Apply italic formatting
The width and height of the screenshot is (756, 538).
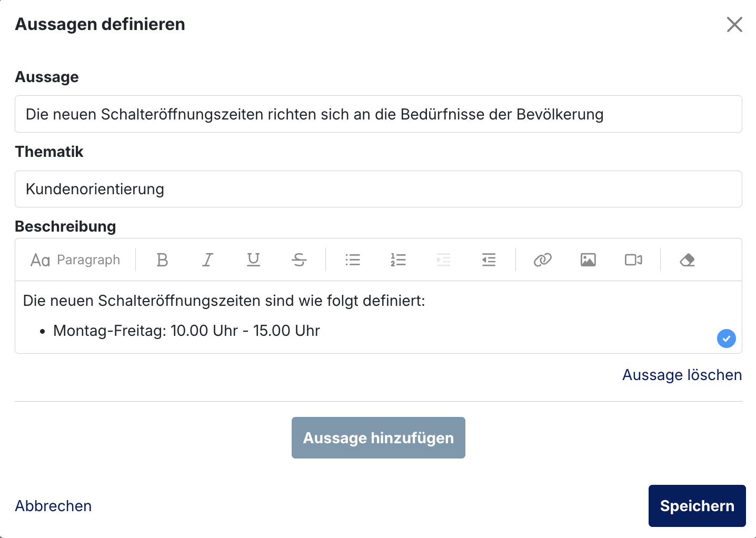point(208,260)
